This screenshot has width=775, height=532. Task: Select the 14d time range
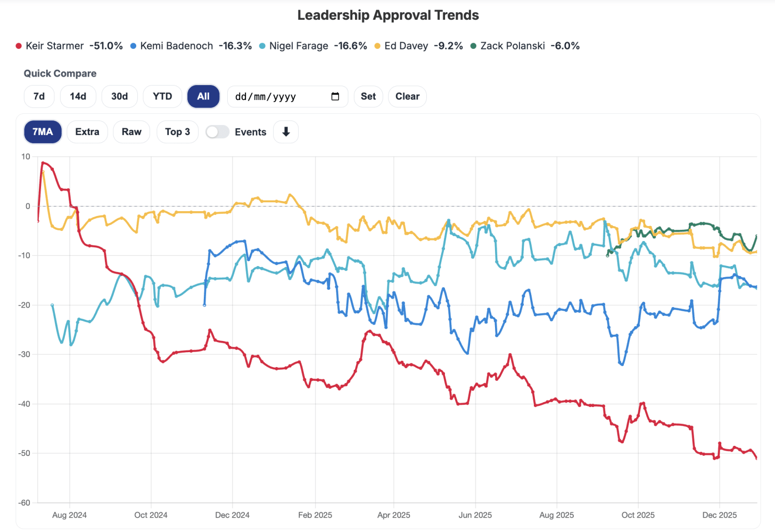coord(78,96)
